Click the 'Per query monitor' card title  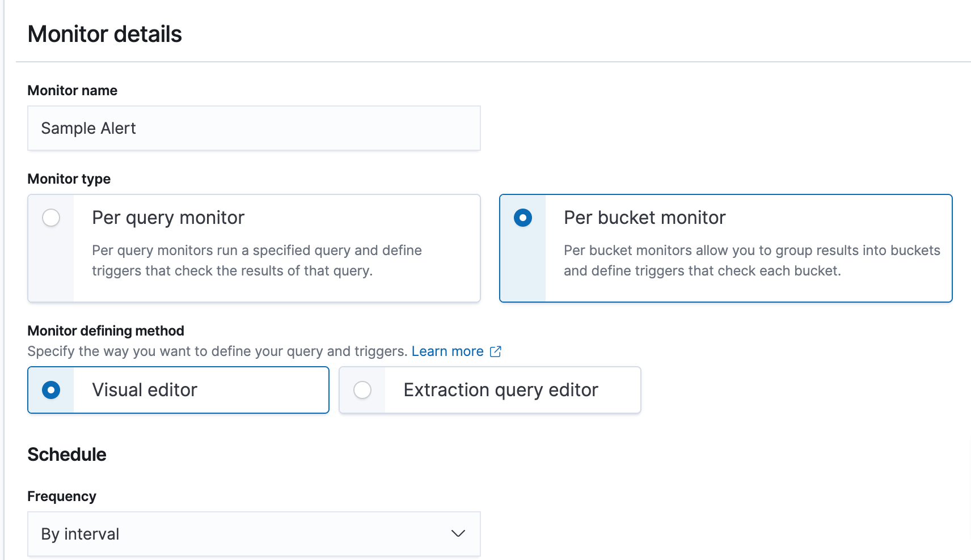(x=168, y=218)
